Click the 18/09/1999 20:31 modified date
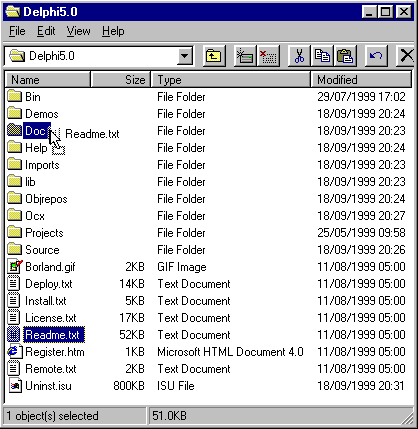This screenshot has width=418, height=429. pyautogui.click(x=361, y=386)
